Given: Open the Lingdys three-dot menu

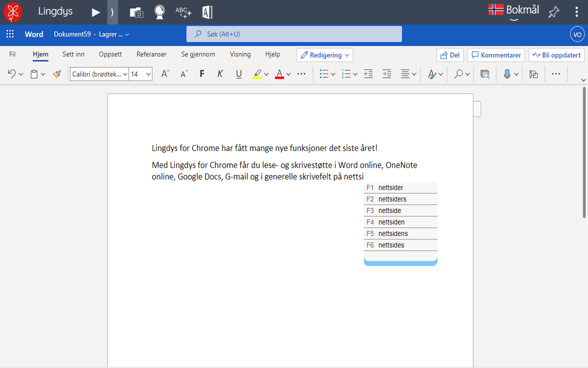Looking at the screenshot, I should pos(577,12).
